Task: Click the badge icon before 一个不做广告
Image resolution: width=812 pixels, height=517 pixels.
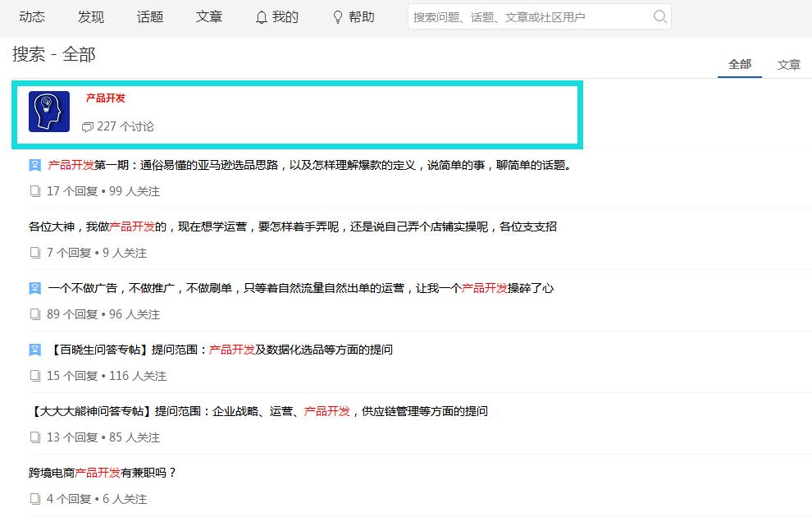Action: [34, 288]
